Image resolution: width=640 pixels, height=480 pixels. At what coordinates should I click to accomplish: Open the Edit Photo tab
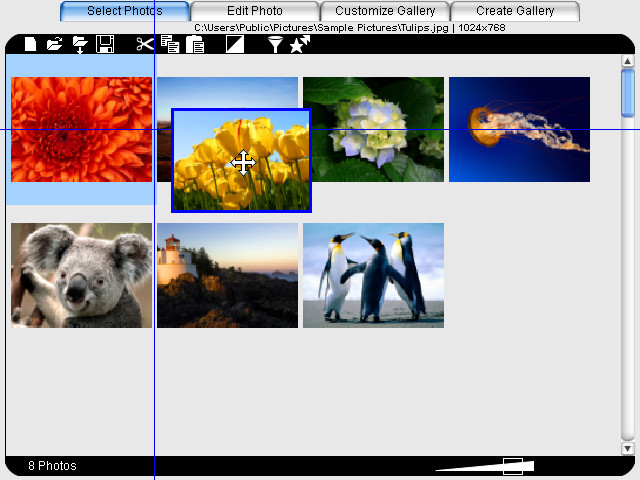coord(255,11)
